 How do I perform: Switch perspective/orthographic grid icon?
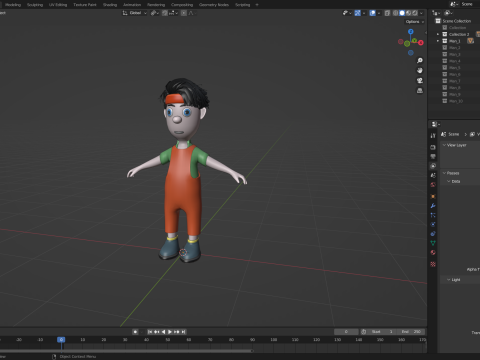[x=420, y=91]
